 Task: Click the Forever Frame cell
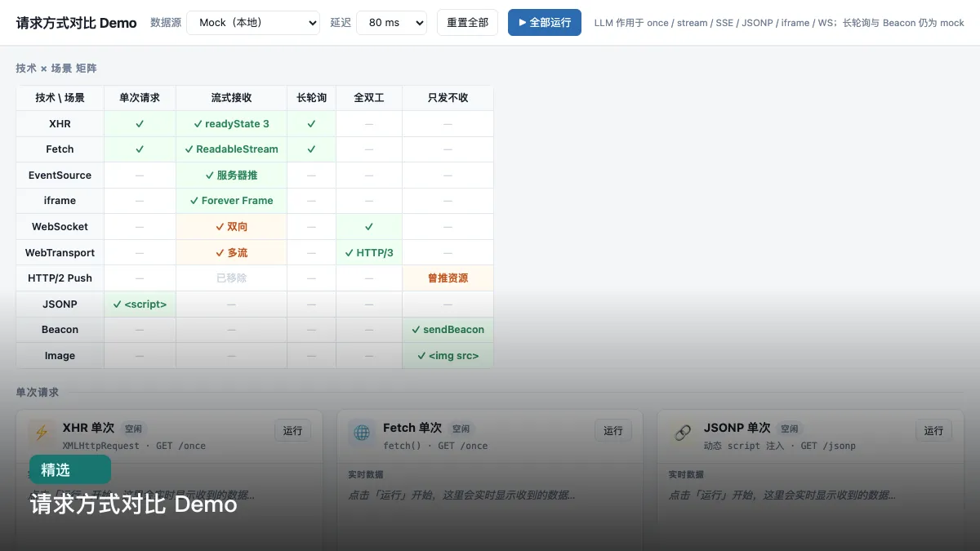point(231,201)
